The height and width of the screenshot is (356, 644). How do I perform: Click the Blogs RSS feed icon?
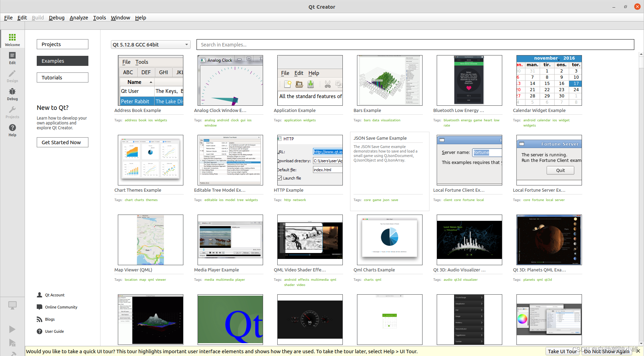(x=40, y=319)
